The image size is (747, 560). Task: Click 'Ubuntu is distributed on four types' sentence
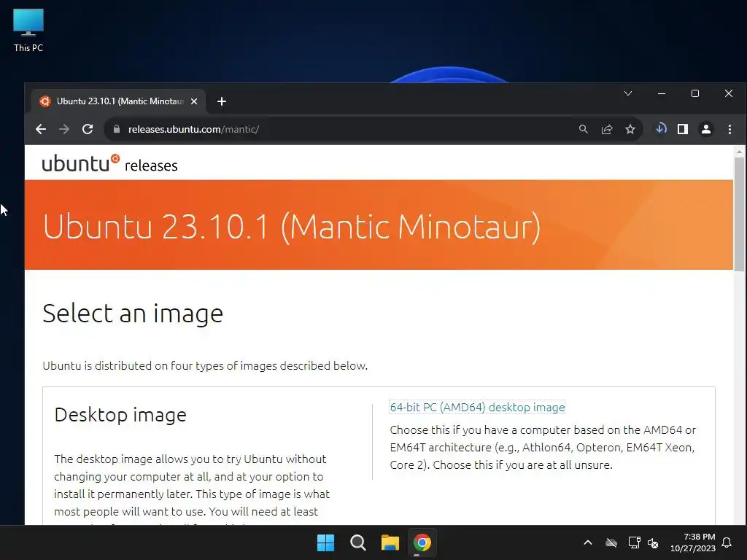click(205, 366)
